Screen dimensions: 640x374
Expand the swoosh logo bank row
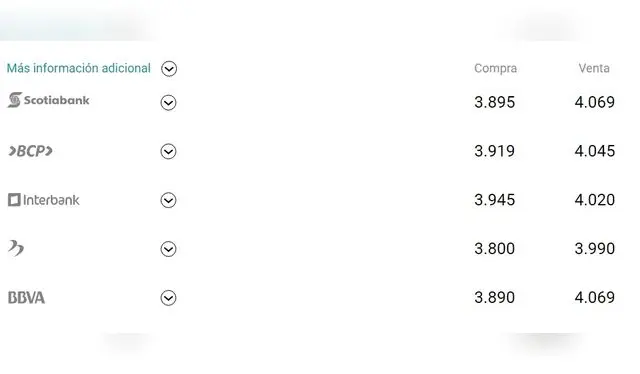pyautogui.click(x=168, y=249)
